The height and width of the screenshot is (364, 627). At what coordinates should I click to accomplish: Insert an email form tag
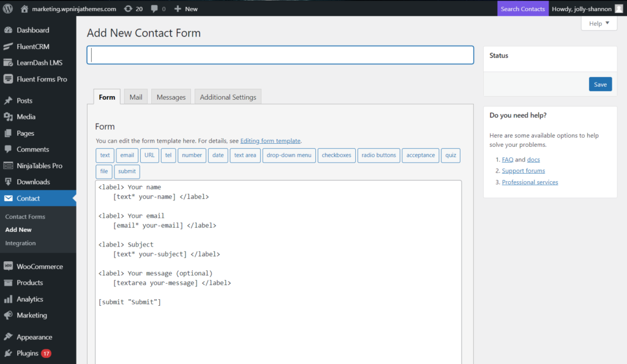127,155
